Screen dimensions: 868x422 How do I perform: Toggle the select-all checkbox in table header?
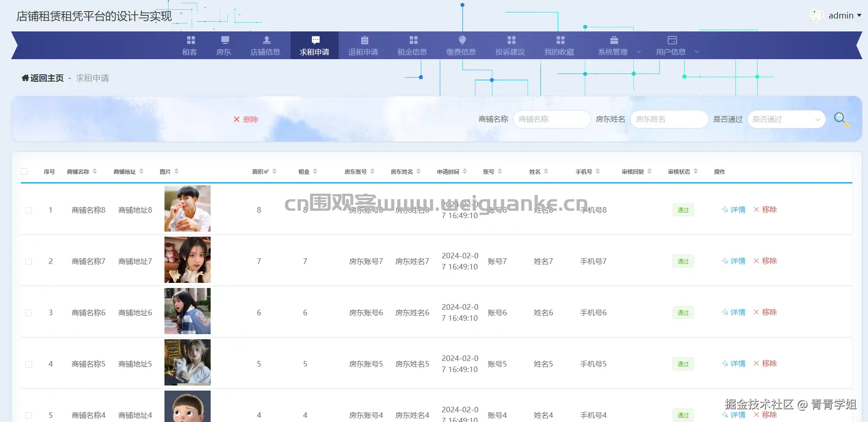(24, 171)
